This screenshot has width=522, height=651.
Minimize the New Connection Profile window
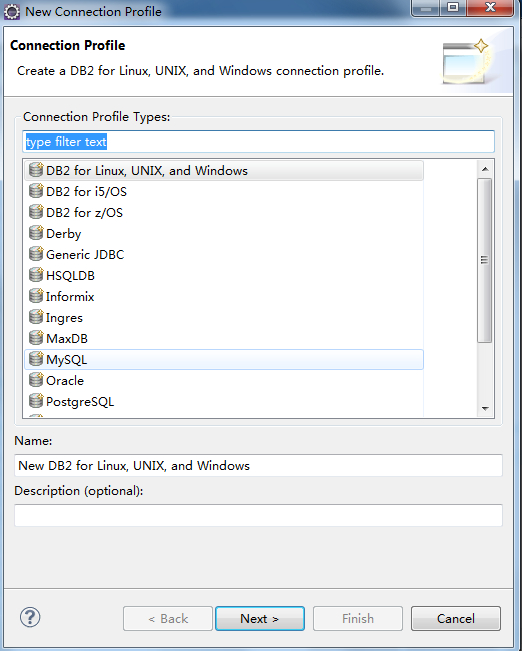(426, 7)
